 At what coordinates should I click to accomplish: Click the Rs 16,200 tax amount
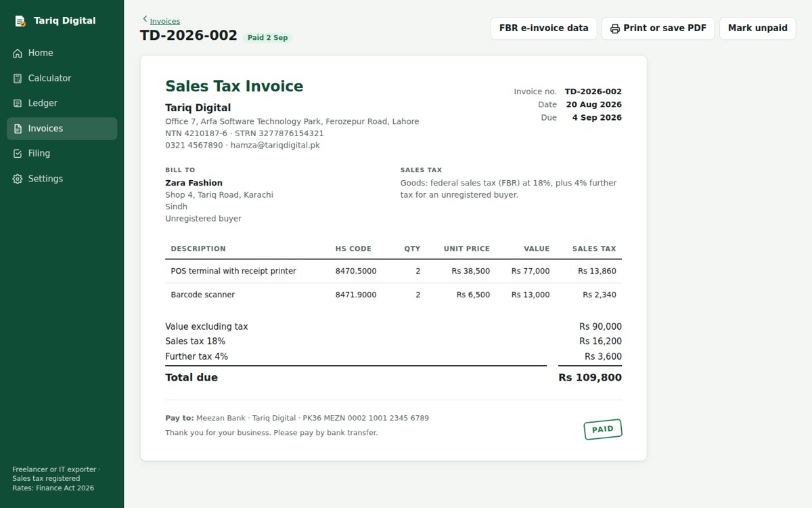(x=600, y=341)
